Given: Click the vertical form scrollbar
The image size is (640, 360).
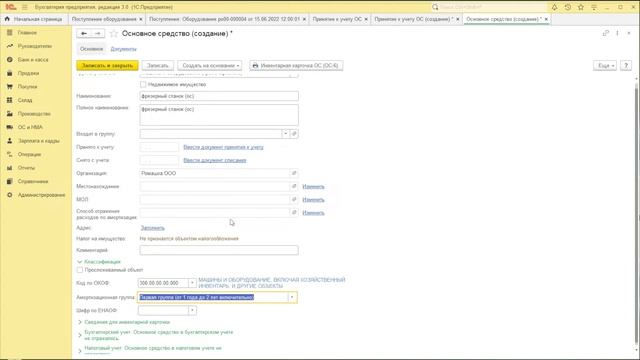Looking at the screenshot, I should [x=637, y=212].
